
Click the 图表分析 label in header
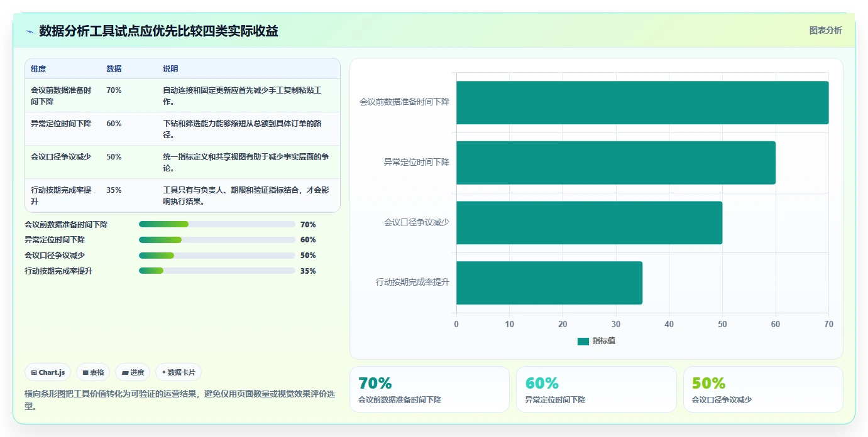click(x=825, y=30)
